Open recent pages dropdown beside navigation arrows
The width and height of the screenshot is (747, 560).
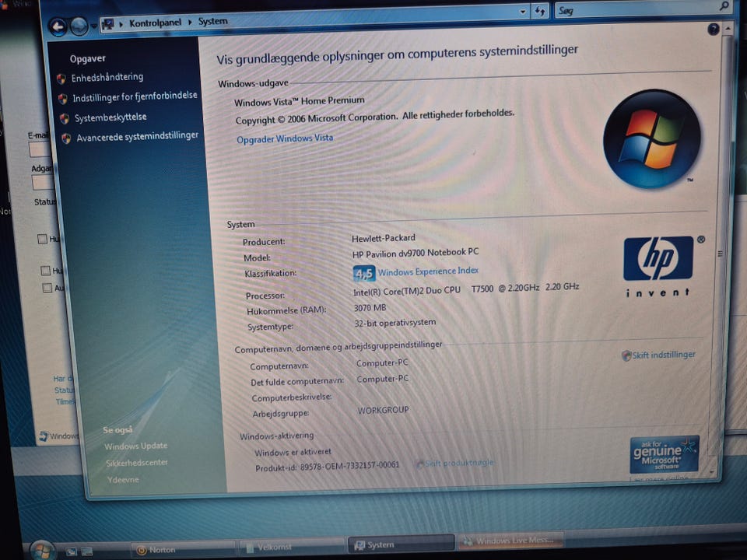click(93, 26)
